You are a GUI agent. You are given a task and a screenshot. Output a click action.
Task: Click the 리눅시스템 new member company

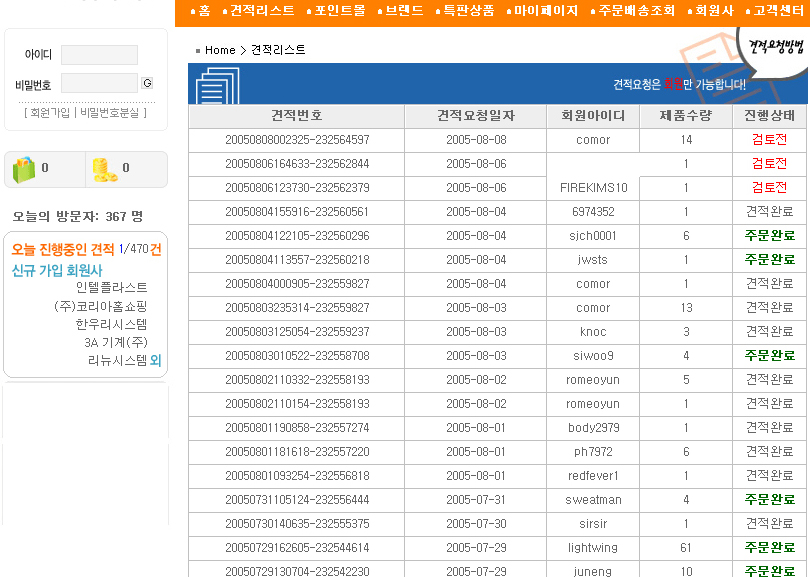click(x=117, y=360)
